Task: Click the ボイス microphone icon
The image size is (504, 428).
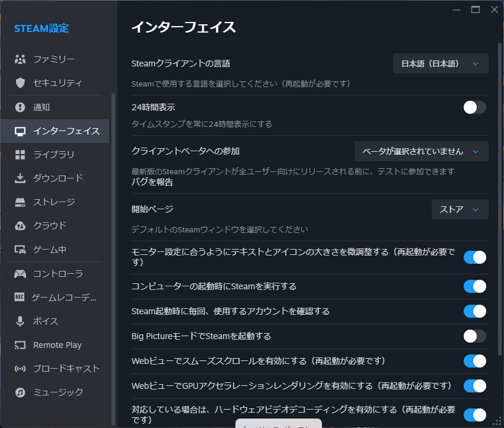Action: [20, 321]
